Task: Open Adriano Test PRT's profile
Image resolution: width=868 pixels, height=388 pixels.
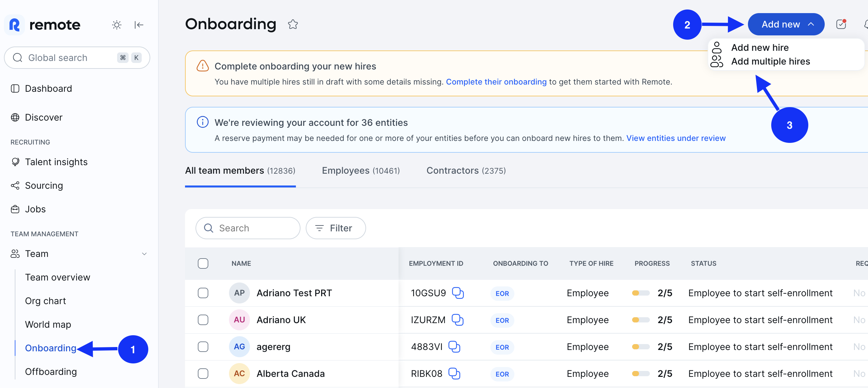Action: point(294,293)
